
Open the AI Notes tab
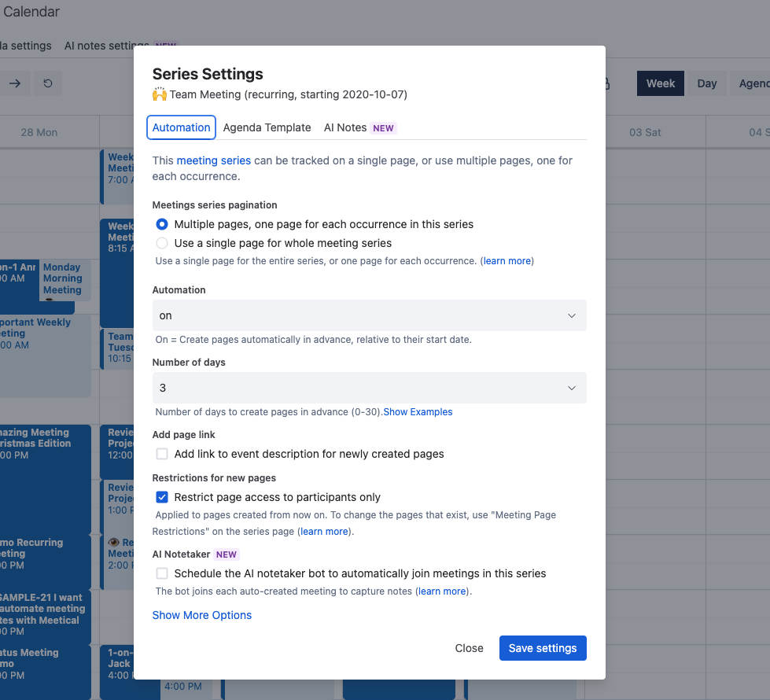pyautogui.click(x=360, y=127)
